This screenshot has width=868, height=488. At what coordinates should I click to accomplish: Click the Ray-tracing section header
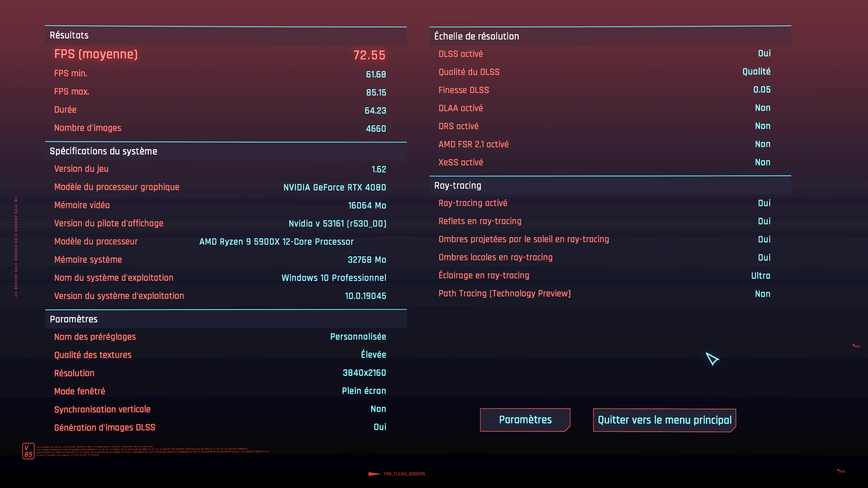point(457,185)
